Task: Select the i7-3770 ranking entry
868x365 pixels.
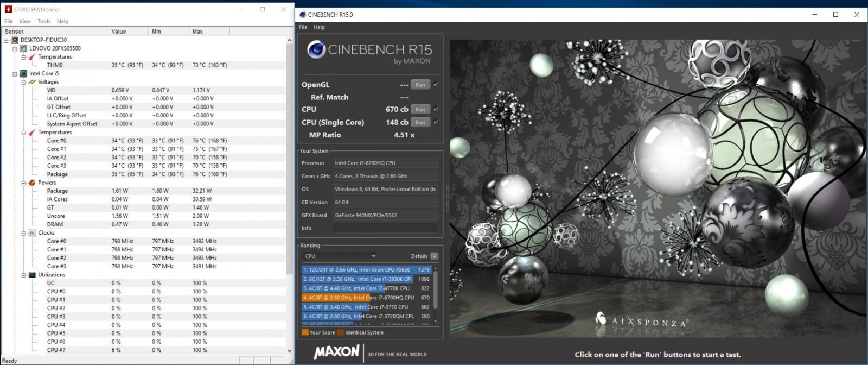Action: 366,307
